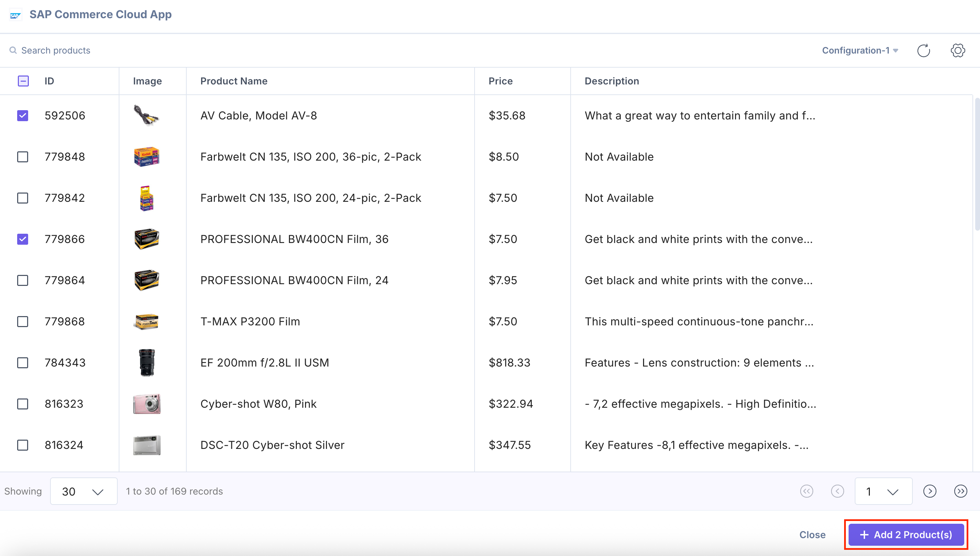Click the $818.33 price cell
980x556 pixels.
click(x=509, y=362)
